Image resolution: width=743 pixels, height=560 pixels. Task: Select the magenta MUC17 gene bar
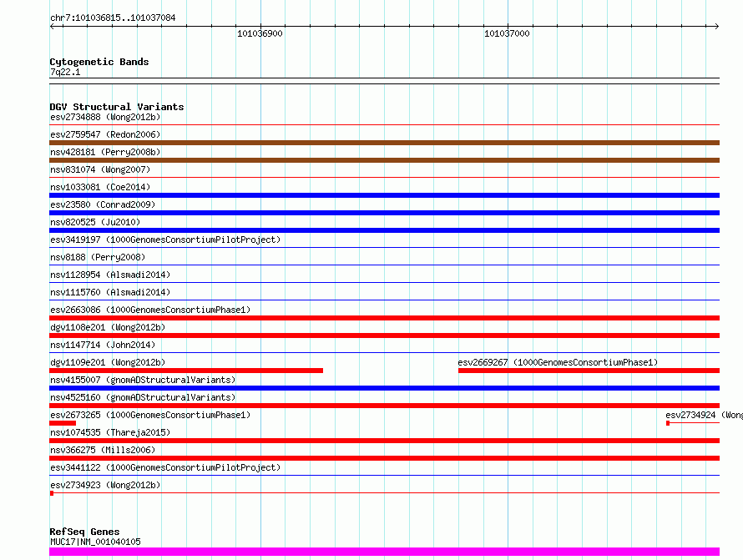pyautogui.click(x=384, y=552)
